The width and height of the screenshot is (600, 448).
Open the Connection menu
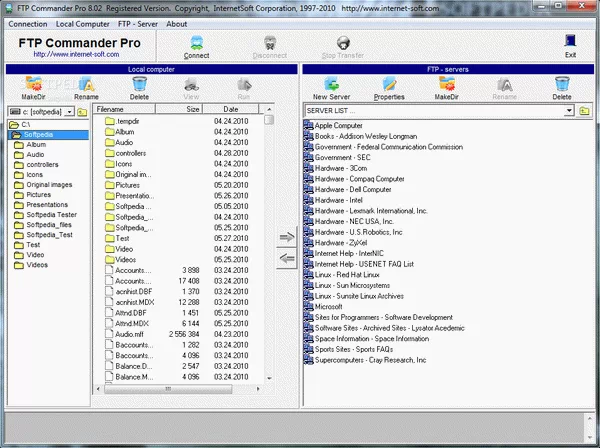(28, 24)
